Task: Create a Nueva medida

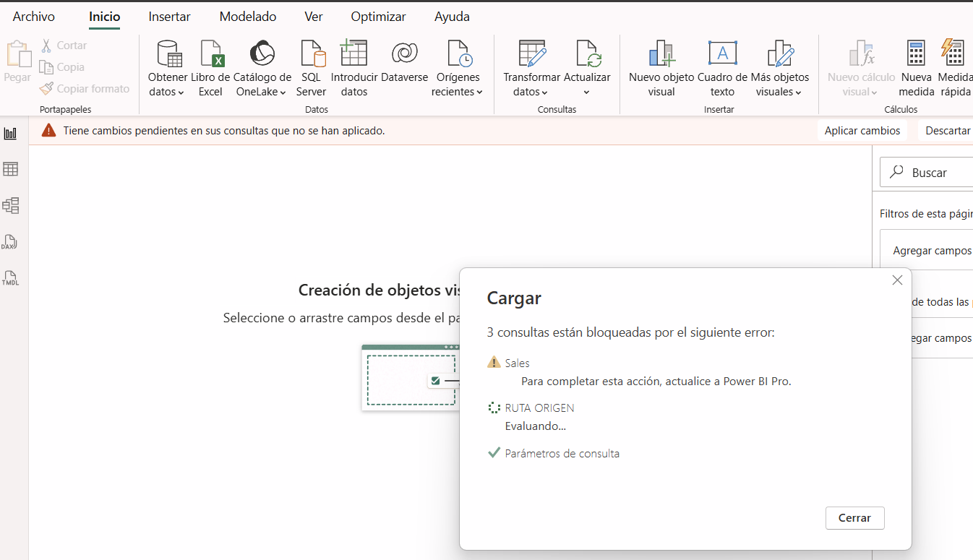Action: tap(916, 69)
